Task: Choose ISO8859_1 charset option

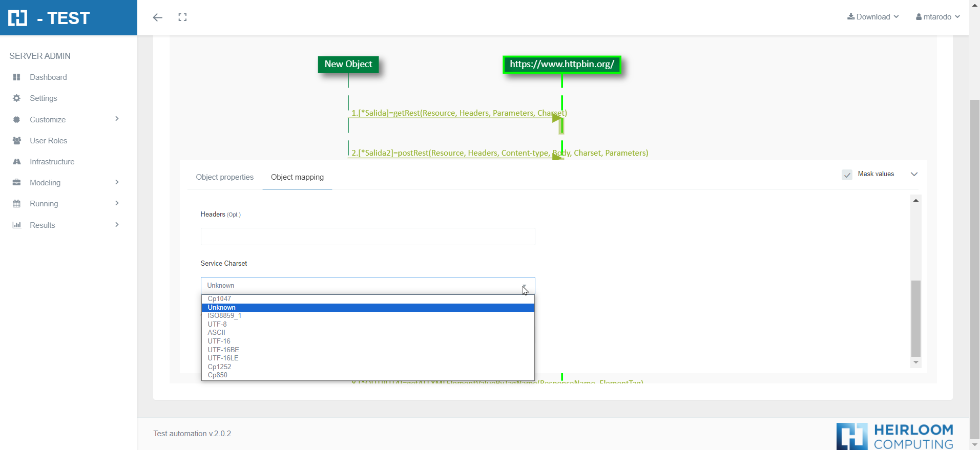Action: 224,316
